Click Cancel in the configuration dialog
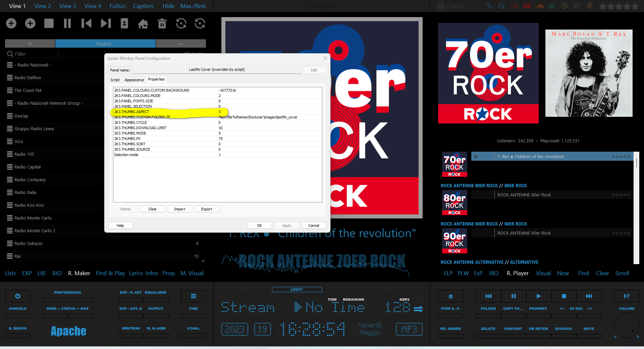This screenshot has width=644, height=349. (x=314, y=226)
